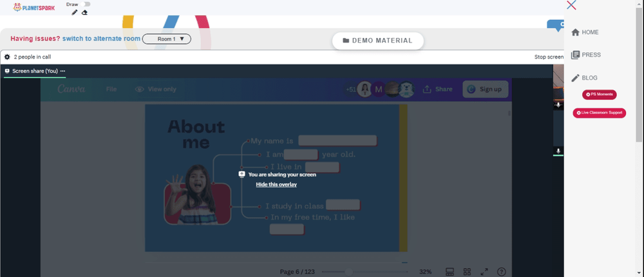The image size is (644, 277).
Task: Go to HOME in side menu
Action: (x=585, y=32)
